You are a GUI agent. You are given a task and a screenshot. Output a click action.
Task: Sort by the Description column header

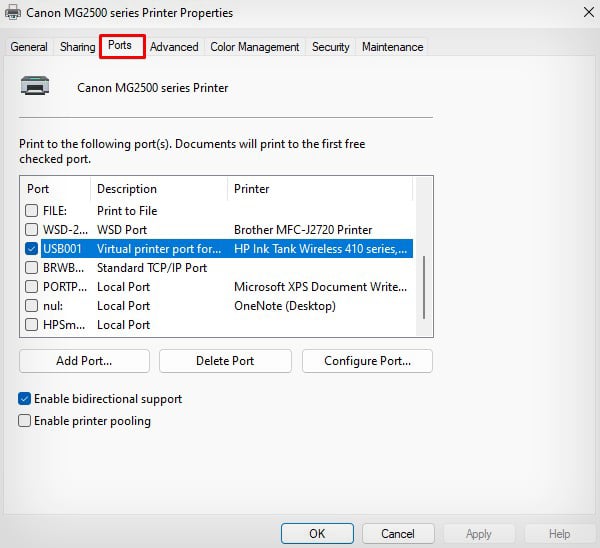(159, 189)
